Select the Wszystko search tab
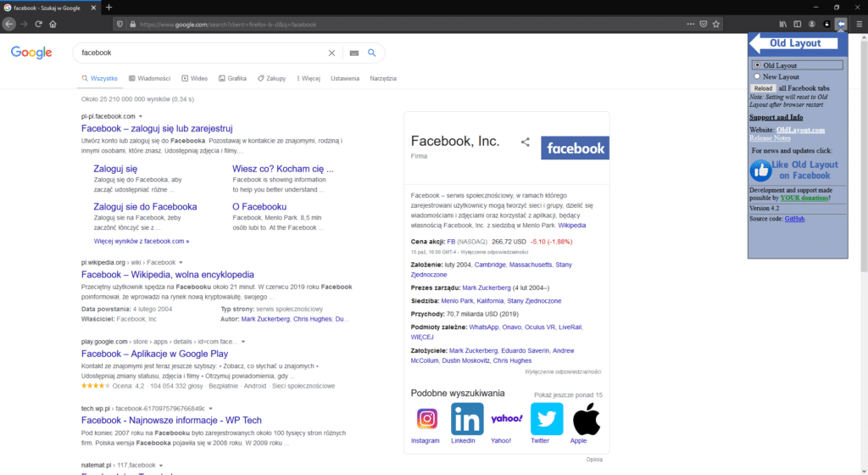This screenshot has height=475, width=868. click(100, 79)
